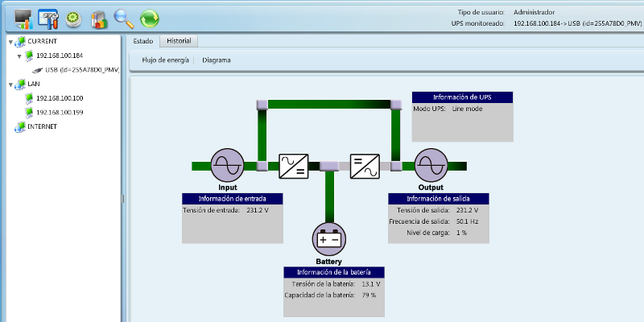Click the battery voltage 13.1 V value
The width and height of the screenshot is (644, 322).
371,284
